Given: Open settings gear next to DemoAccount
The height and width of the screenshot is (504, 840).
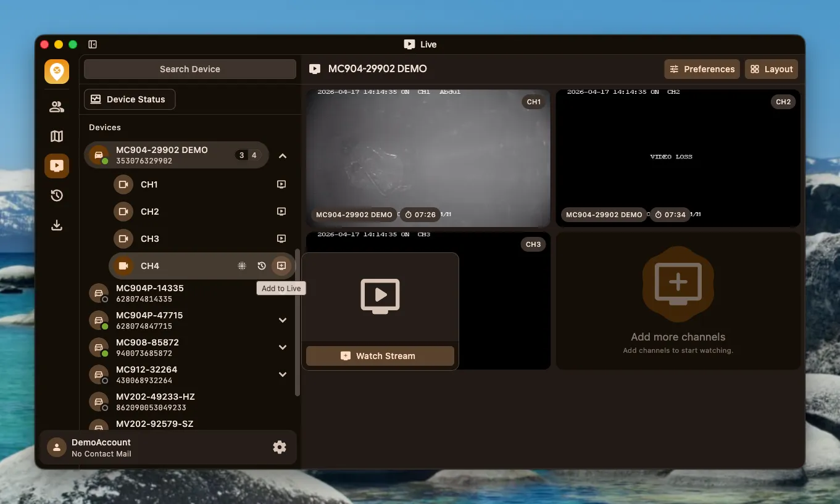Looking at the screenshot, I should tap(280, 447).
